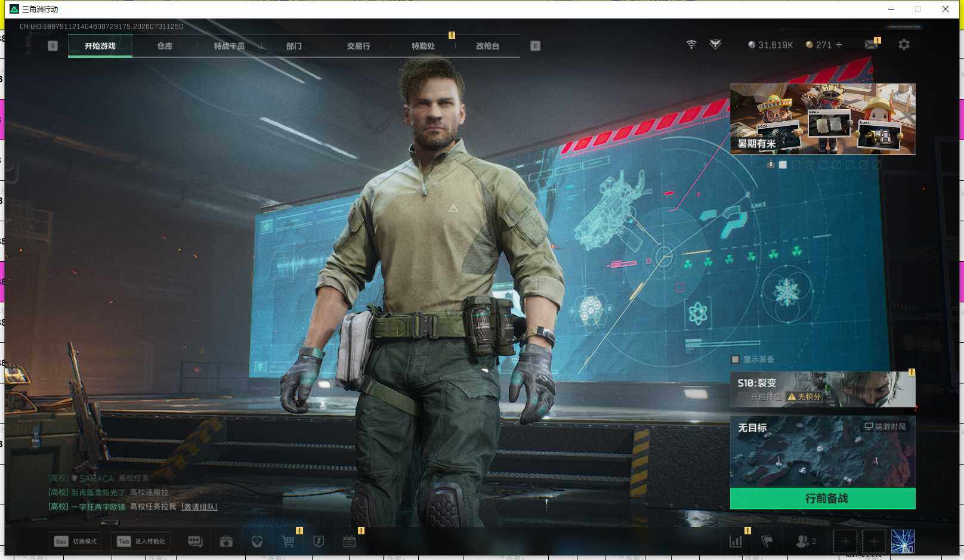Viewport: 964px width, 560px height.
Task: Open the 特勤处 tab
Action: [423, 46]
